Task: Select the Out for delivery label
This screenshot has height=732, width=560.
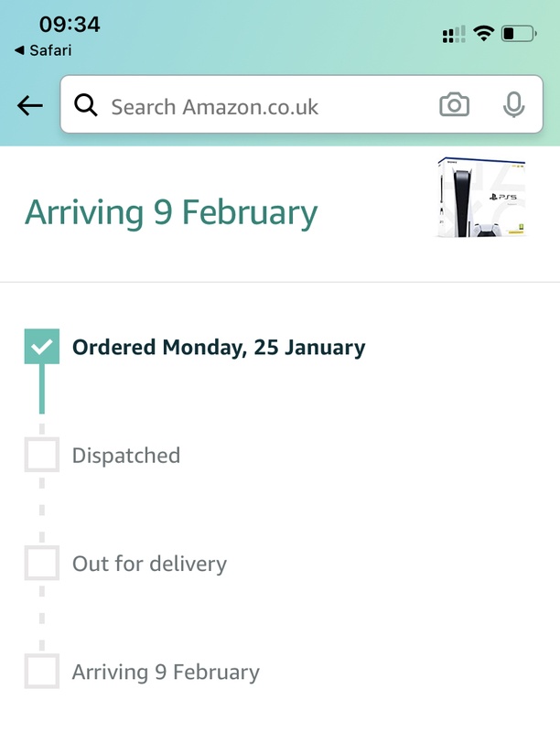Action: tap(149, 564)
